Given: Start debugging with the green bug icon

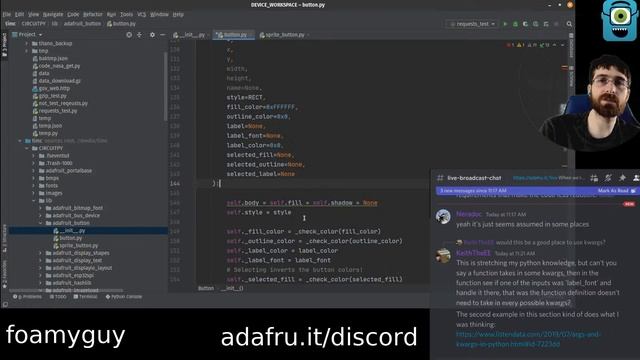Looking at the screenshot, I should [x=515, y=24].
